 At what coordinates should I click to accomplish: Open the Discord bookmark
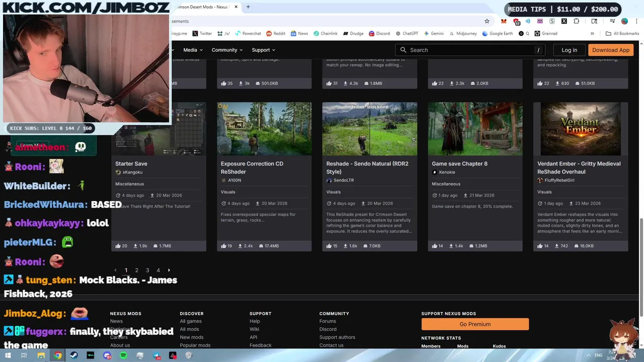379,34
